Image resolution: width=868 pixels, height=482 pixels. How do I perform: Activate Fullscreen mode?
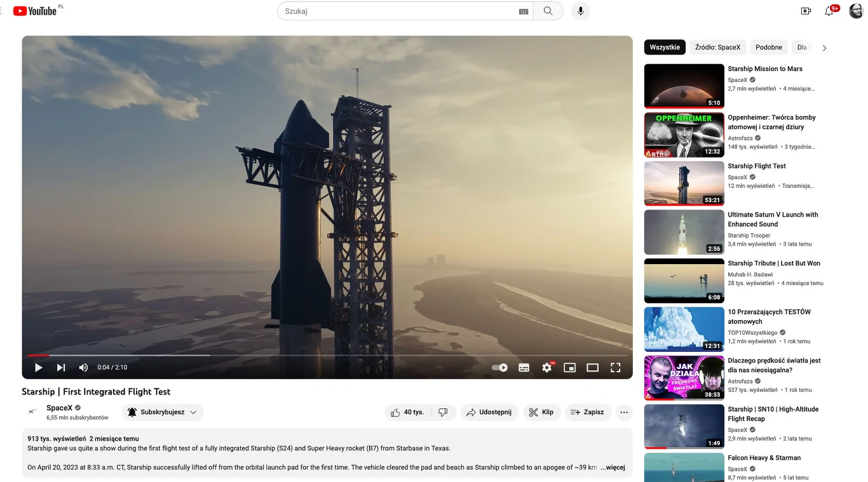[x=615, y=367]
